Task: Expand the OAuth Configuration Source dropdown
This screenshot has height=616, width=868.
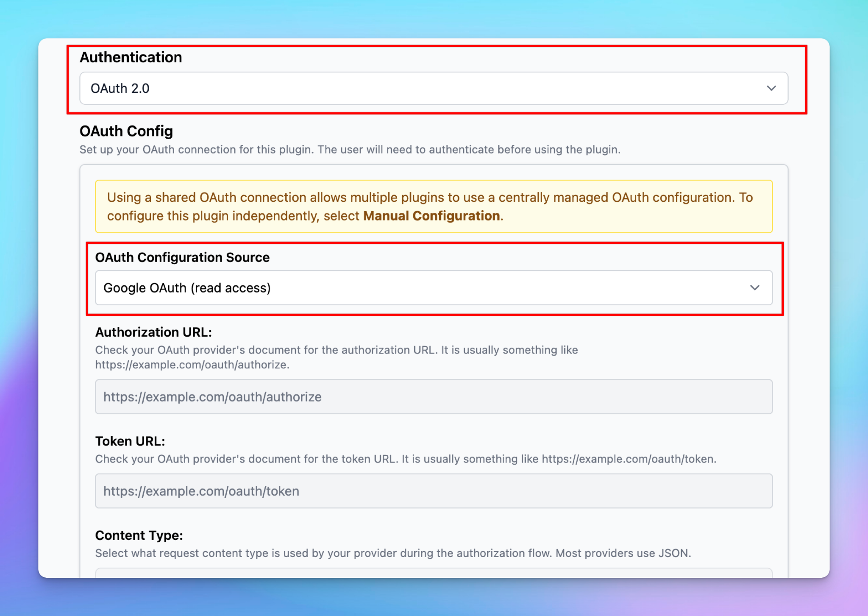Action: pyautogui.click(x=433, y=288)
